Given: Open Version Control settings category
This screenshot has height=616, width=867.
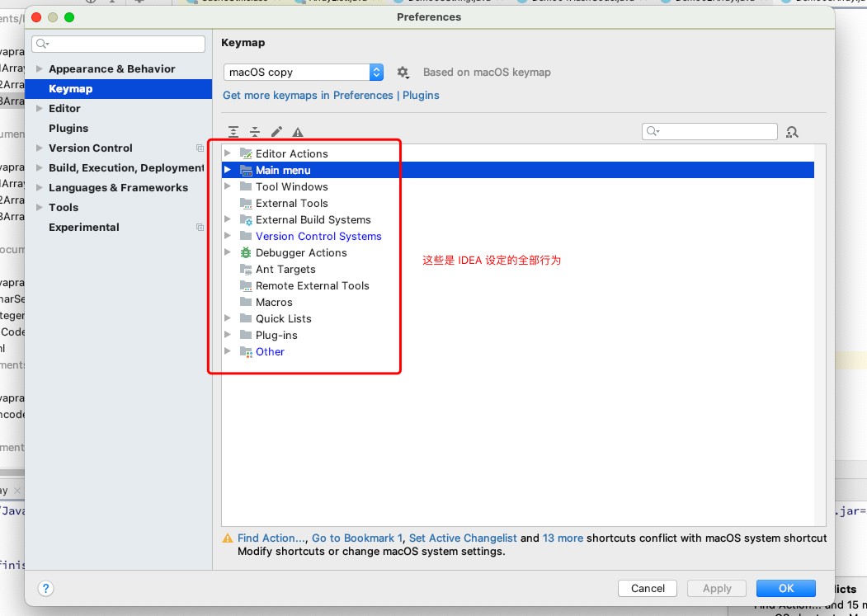Looking at the screenshot, I should coord(91,148).
